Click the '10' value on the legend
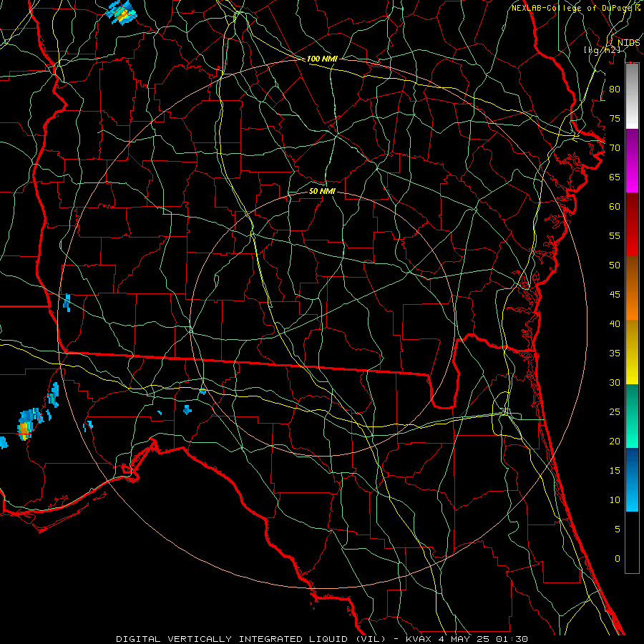This screenshot has height=644, width=644. click(615, 500)
